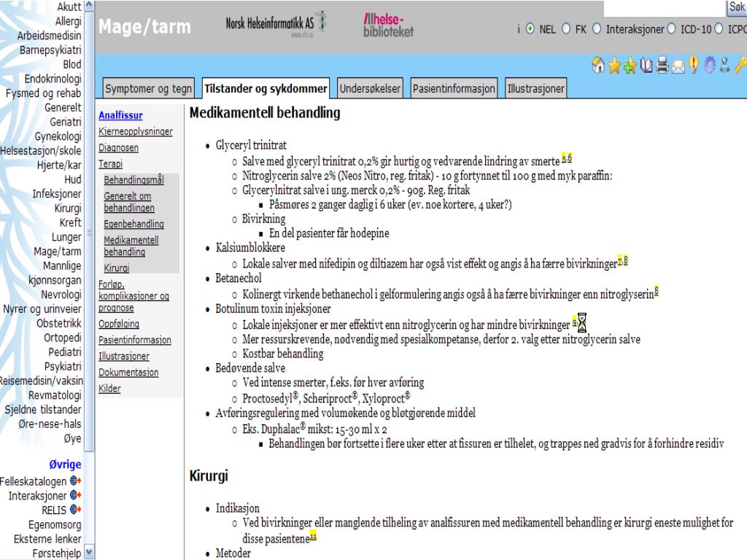
Task: Open the user profile figure icon
Action: 724,65
